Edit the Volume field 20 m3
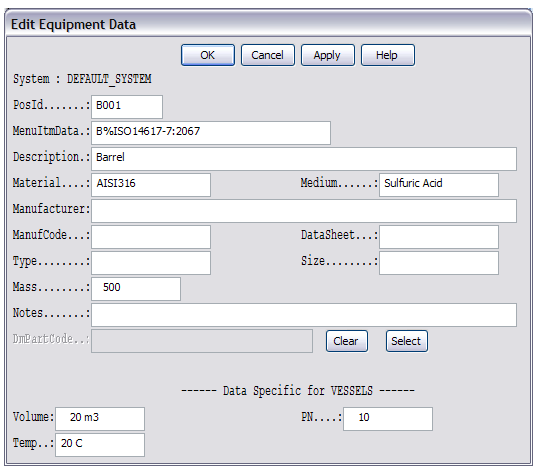This screenshot has width=538, height=473. [100, 419]
